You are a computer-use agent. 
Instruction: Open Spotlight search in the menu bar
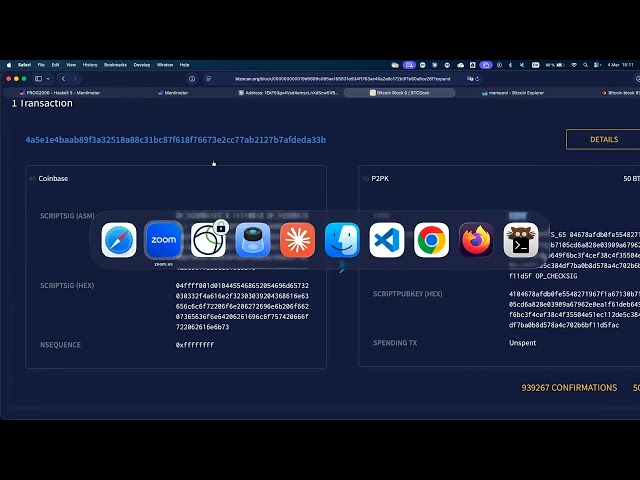coord(585,65)
